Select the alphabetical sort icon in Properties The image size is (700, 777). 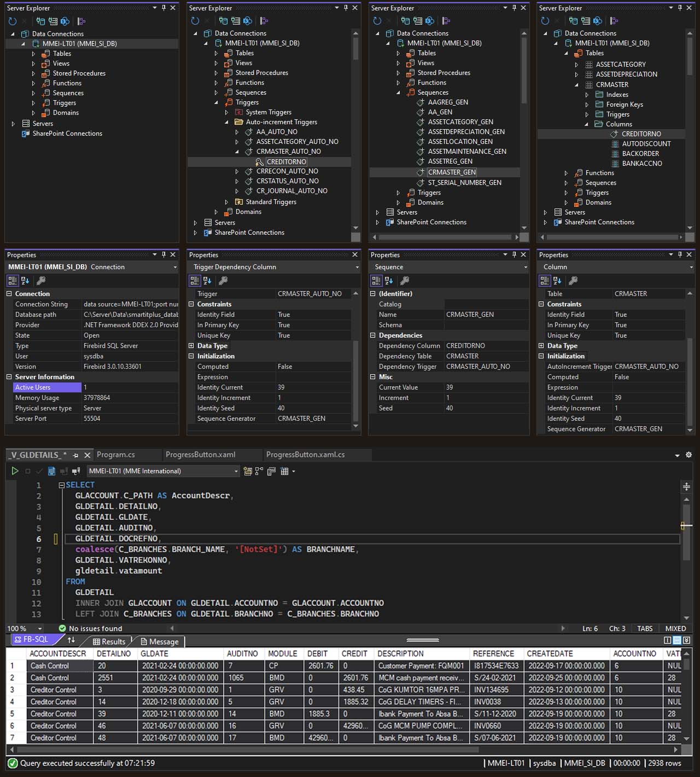click(25, 280)
